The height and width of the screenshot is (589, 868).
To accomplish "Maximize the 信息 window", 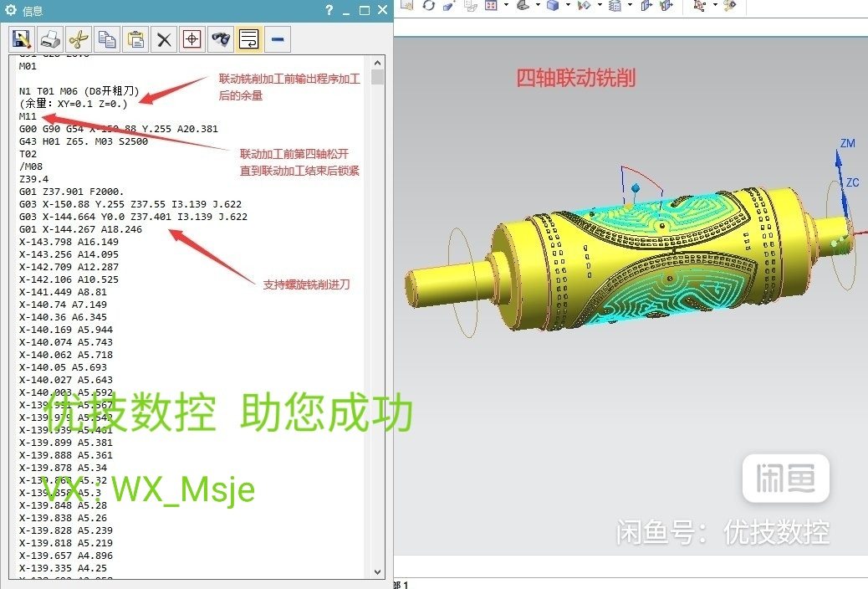I will [365, 10].
